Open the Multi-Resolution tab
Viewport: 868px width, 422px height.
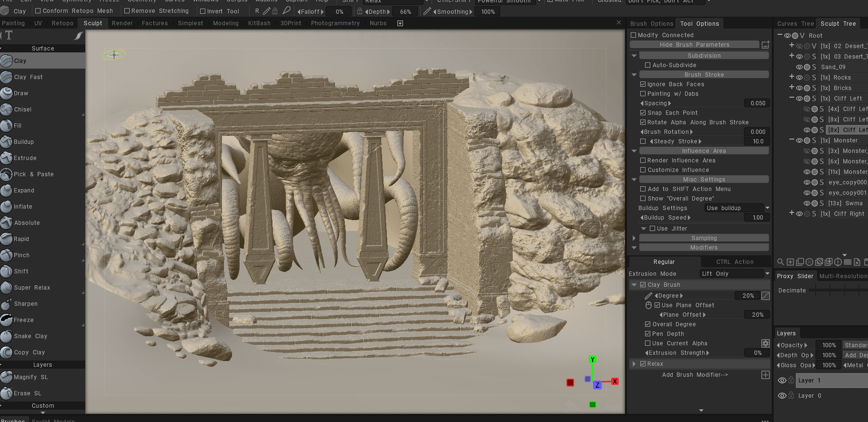843,276
